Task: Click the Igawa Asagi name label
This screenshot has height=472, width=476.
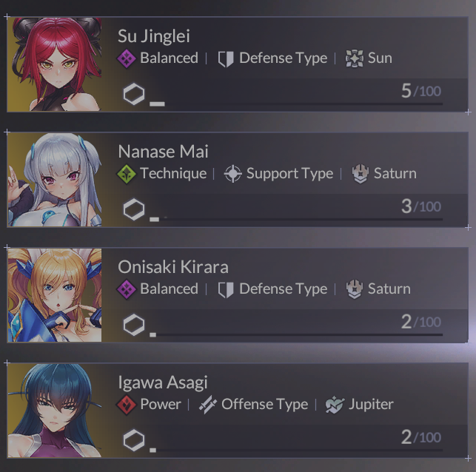Action: pyautogui.click(x=163, y=382)
